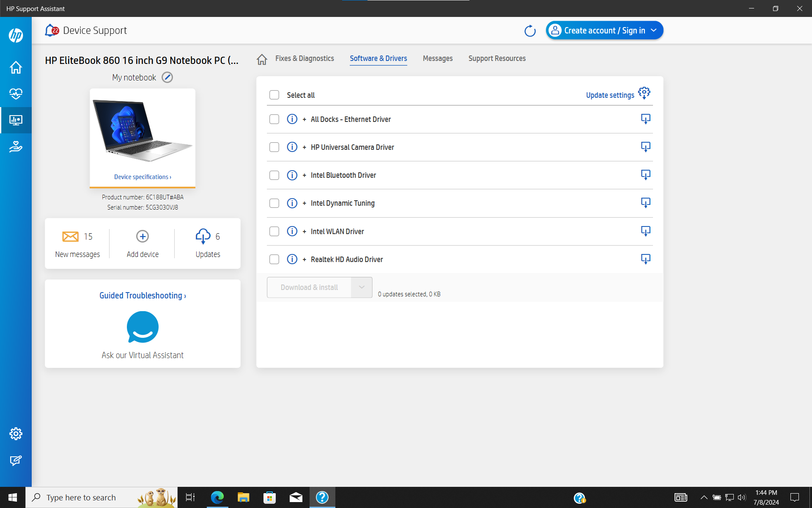
Task: Open the Guided Troubleshooting link
Action: (143, 295)
